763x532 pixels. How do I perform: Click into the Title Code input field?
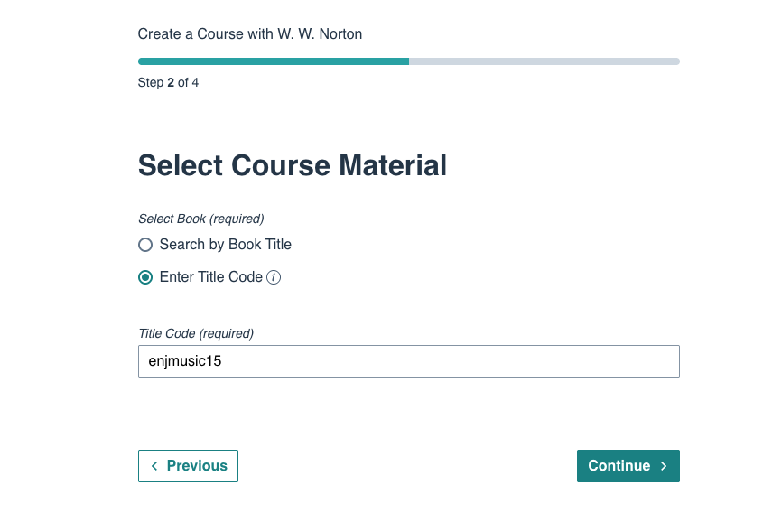coord(408,361)
